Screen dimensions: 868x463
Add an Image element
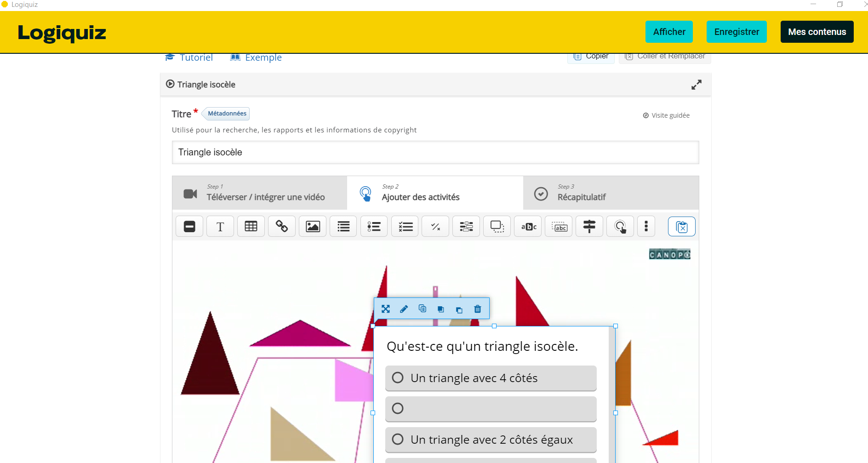point(313,227)
